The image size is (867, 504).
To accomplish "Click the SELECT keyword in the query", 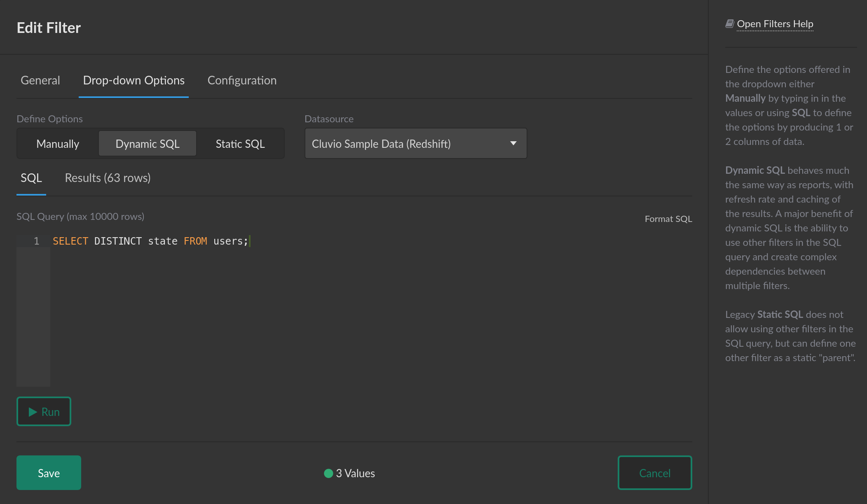I will (x=70, y=241).
